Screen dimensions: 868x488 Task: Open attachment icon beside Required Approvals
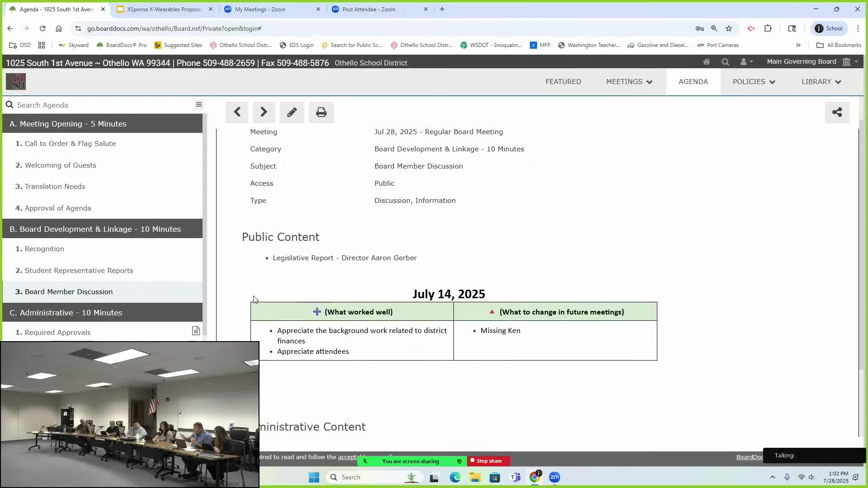click(196, 331)
